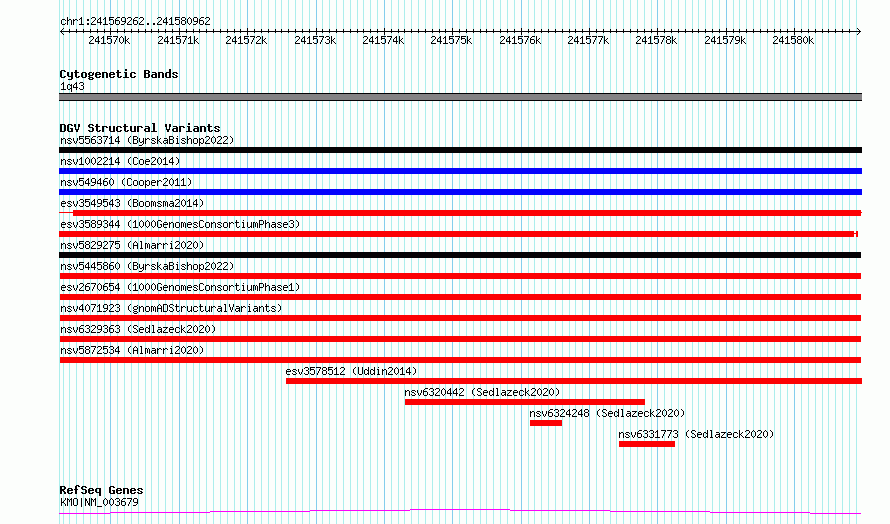890x524 pixels.
Task: Click the 241576k ruler tick label
Action: pyautogui.click(x=520, y=40)
